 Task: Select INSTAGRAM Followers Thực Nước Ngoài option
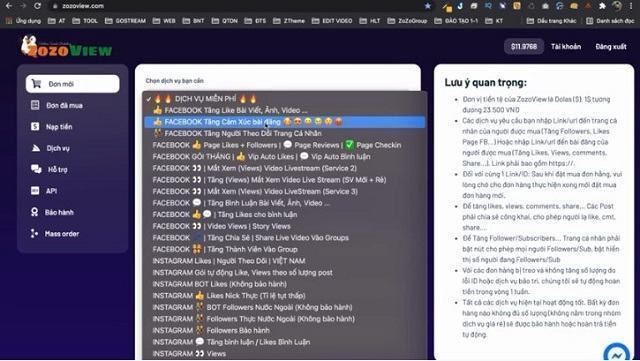(x=284, y=319)
